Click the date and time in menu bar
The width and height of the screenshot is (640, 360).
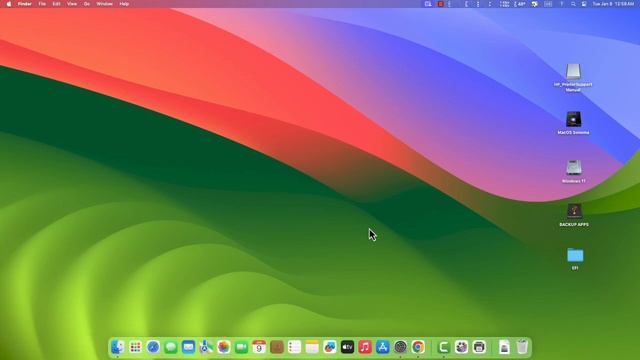pyautogui.click(x=613, y=4)
